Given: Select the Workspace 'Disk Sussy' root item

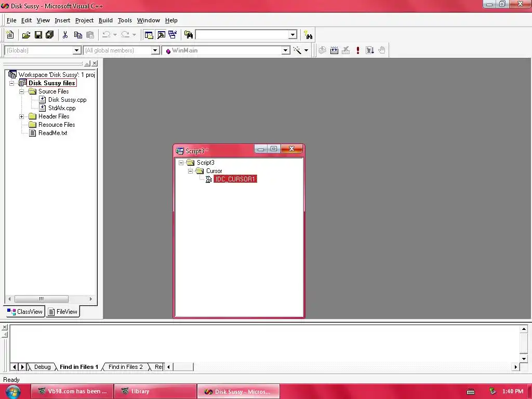Looking at the screenshot, I should [x=56, y=75].
